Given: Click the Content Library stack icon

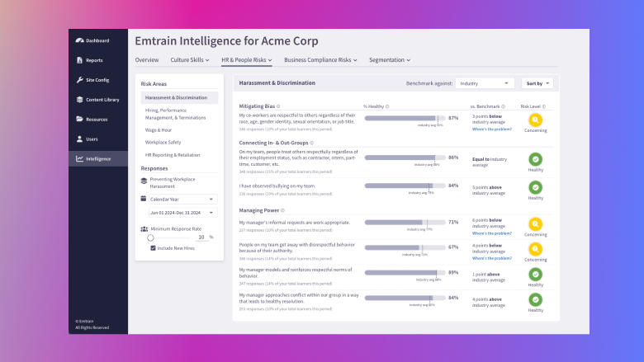Looking at the screenshot, I should coord(80,99).
